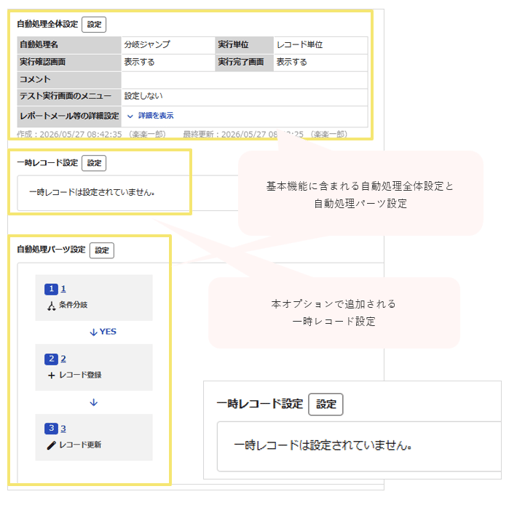Click the 自動処理パーツ設定 heading
Viewport: 509px width, 505px height.
coord(51,250)
